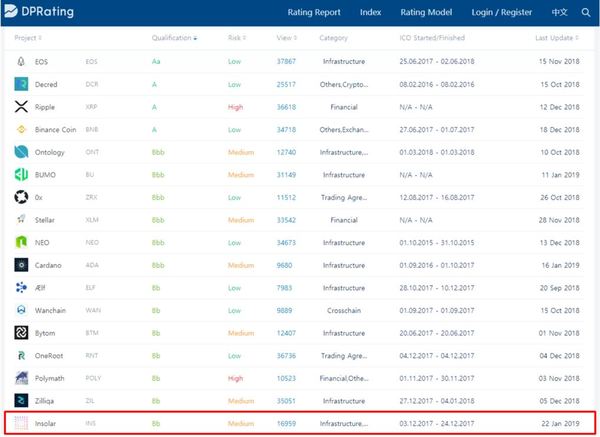This screenshot has height=437, width=600.
Task: Sort by Qualification column
Action: tap(174, 38)
